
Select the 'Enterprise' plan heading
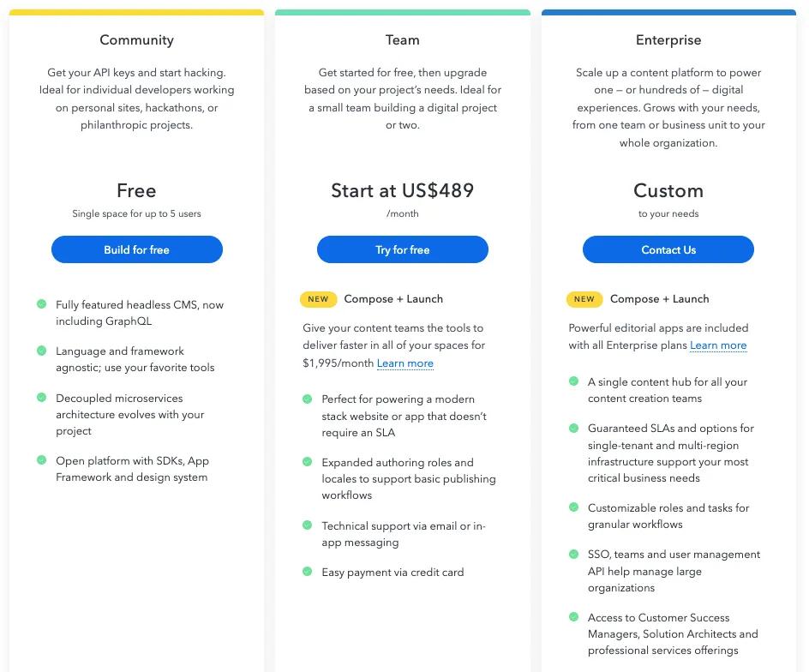pyautogui.click(x=668, y=39)
